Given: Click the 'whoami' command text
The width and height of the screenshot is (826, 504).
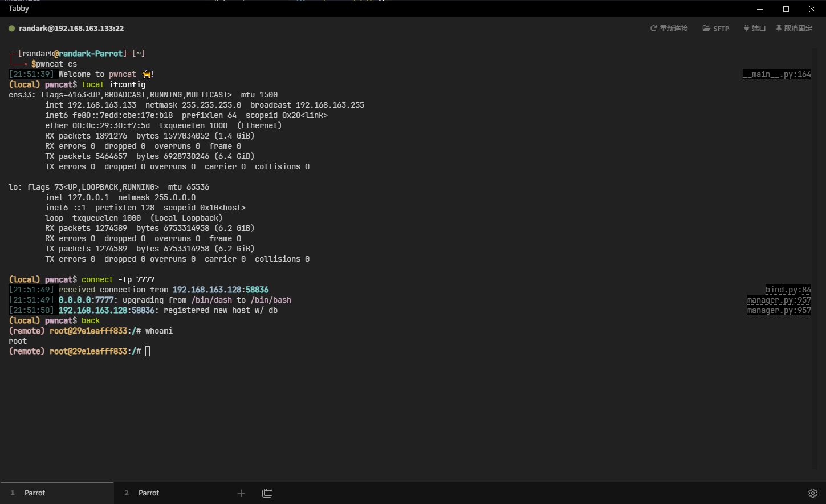Looking at the screenshot, I should [x=159, y=331].
